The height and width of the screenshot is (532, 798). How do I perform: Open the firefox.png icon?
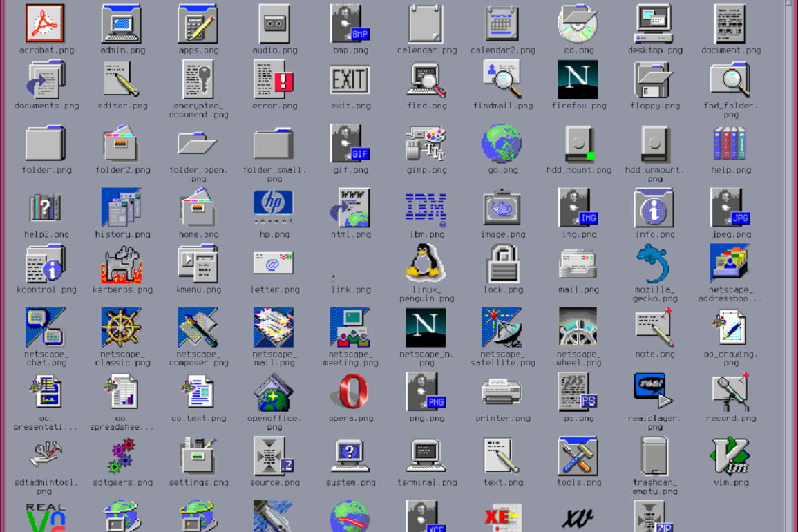pyautogui.click(x=578, y=80)
